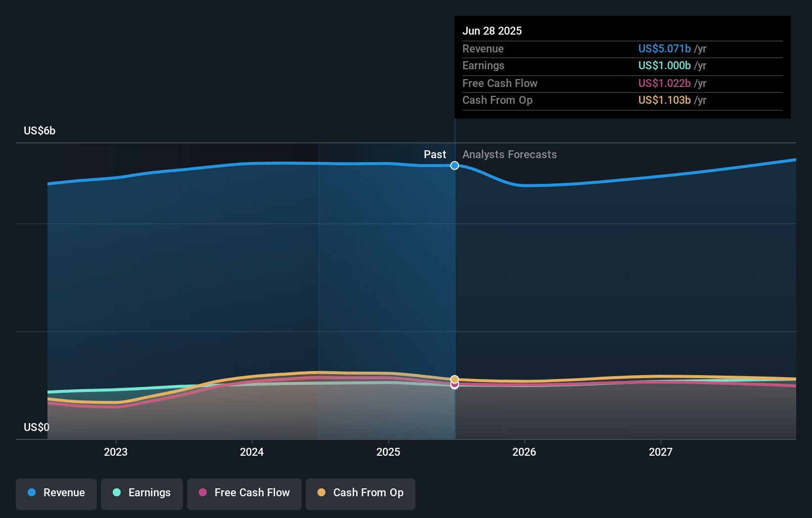812x518 pixels.
Task: Click the 2025 x-axis label
Action: coord(388,452)
